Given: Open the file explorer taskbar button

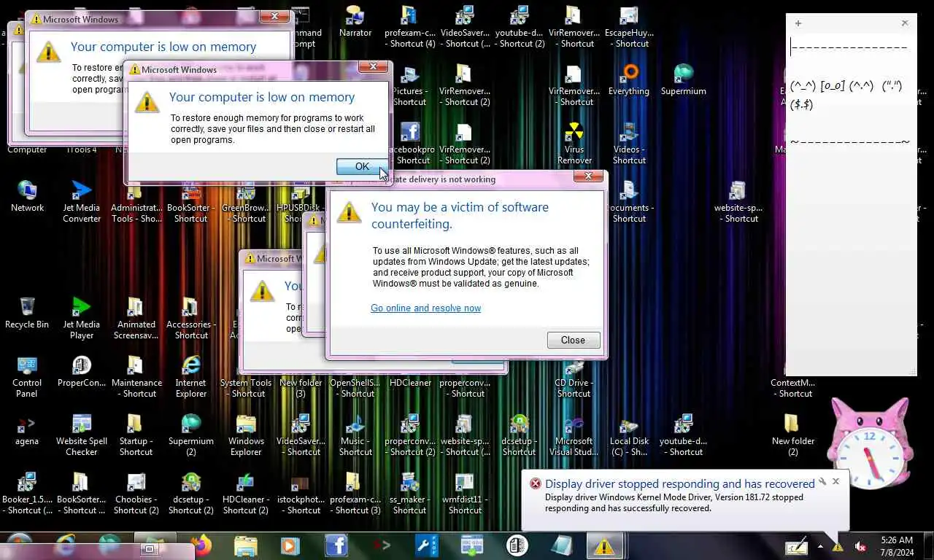Looking at the screenshot, I should 246,545.
